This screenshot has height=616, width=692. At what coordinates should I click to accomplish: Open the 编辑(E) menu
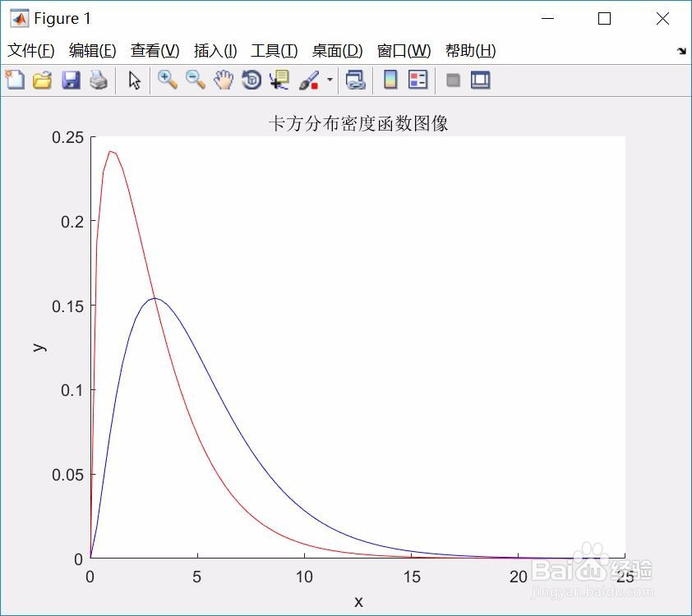tap(93, 51)
